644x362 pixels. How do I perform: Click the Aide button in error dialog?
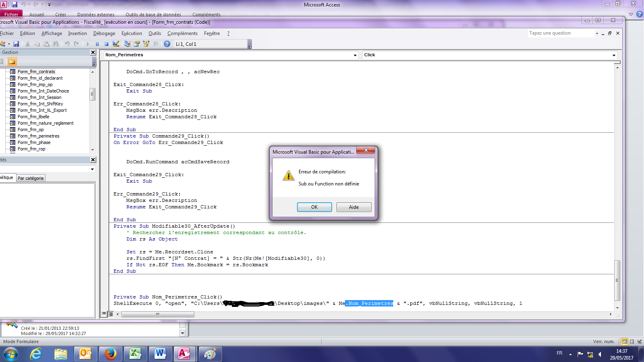(354, 207)
